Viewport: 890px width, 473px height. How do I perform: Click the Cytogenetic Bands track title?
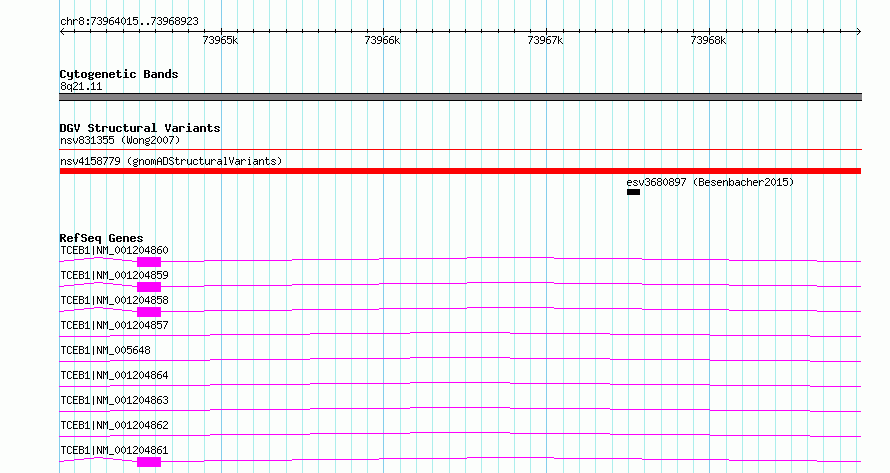coord(119,74)
